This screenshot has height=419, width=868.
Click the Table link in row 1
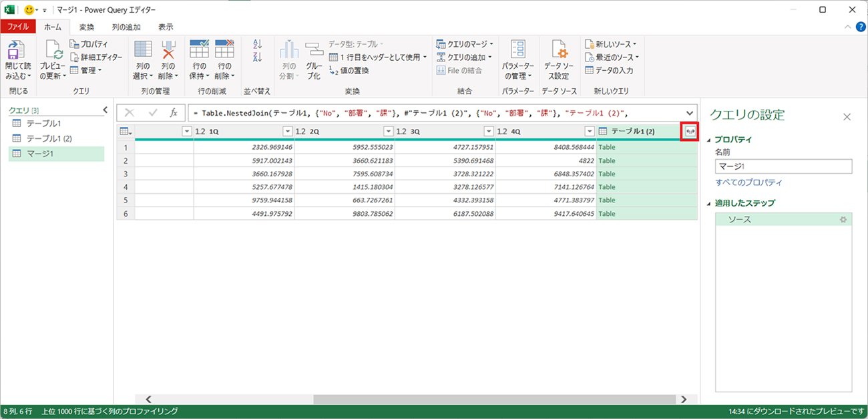click(607, 147)
